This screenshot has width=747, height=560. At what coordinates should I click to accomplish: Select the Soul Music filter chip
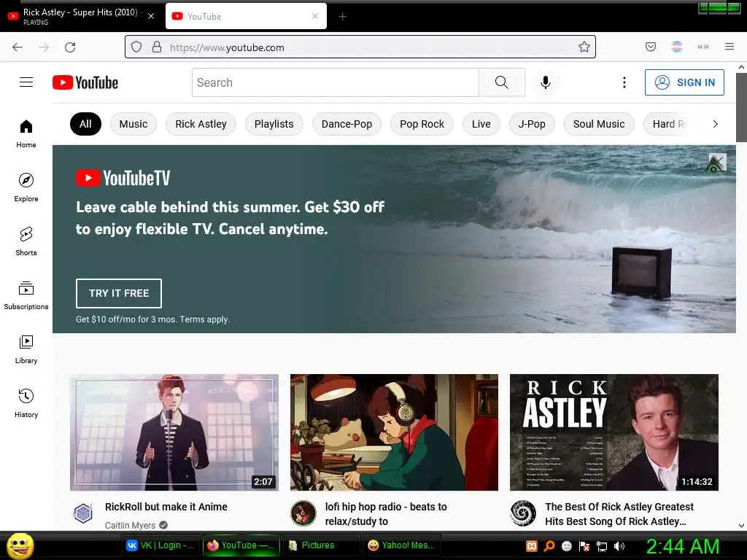[x=599, y=124]
